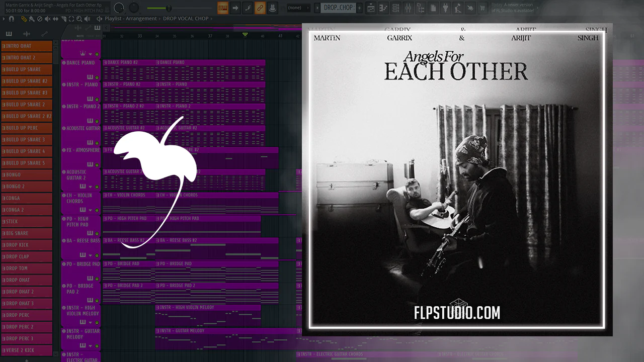
Task: Select the DROP KICK pattern
Action: tap(27, 245)
